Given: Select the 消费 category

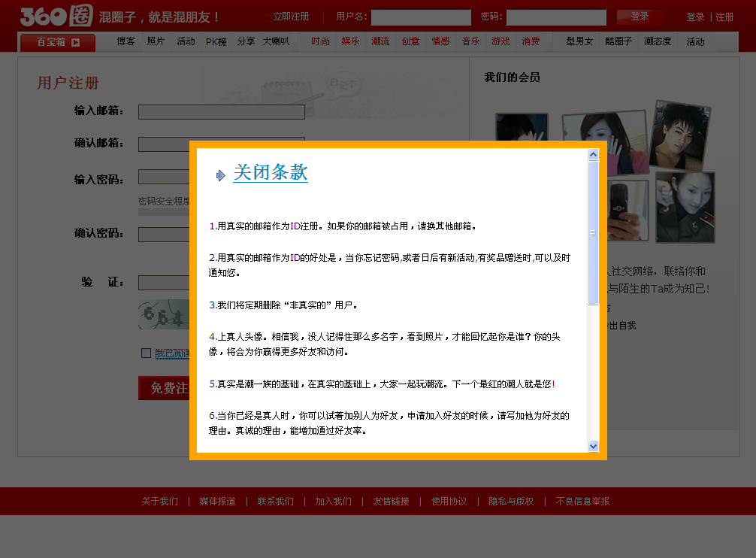Looking at the screenshot, I should coord(531,41).
